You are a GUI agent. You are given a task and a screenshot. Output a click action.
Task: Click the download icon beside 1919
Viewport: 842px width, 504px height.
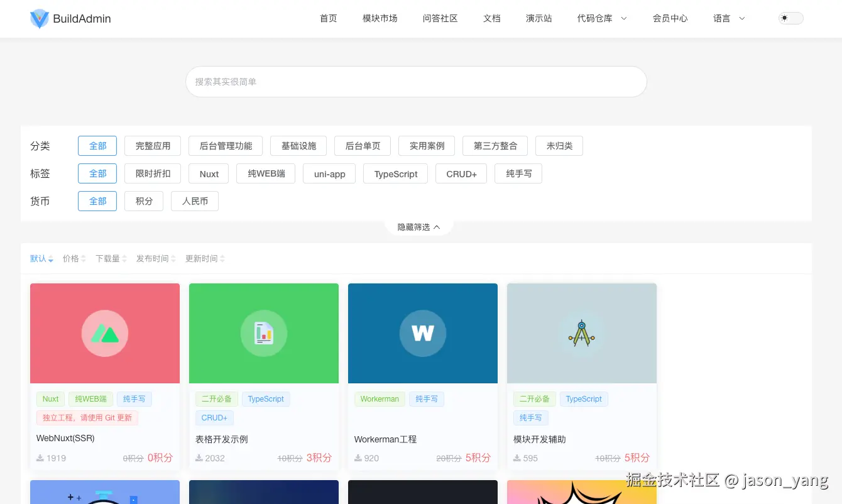click(40, 458)
